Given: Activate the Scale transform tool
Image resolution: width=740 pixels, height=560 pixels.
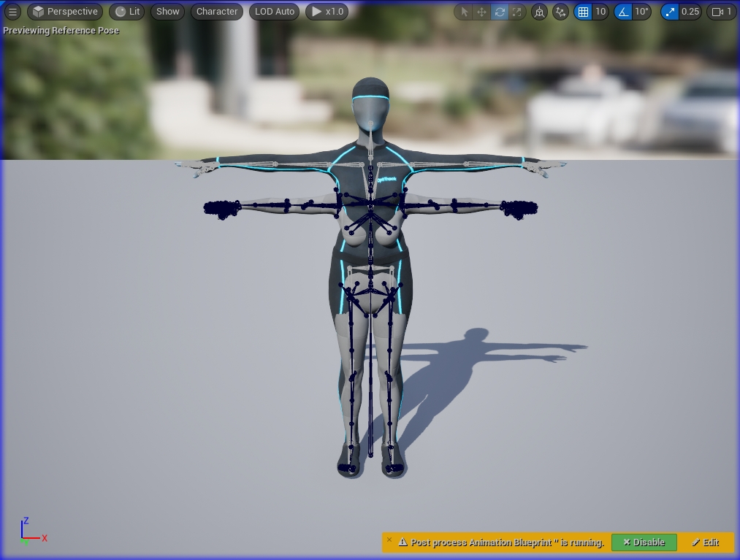Looking at the screenshot, I should 517,12.
